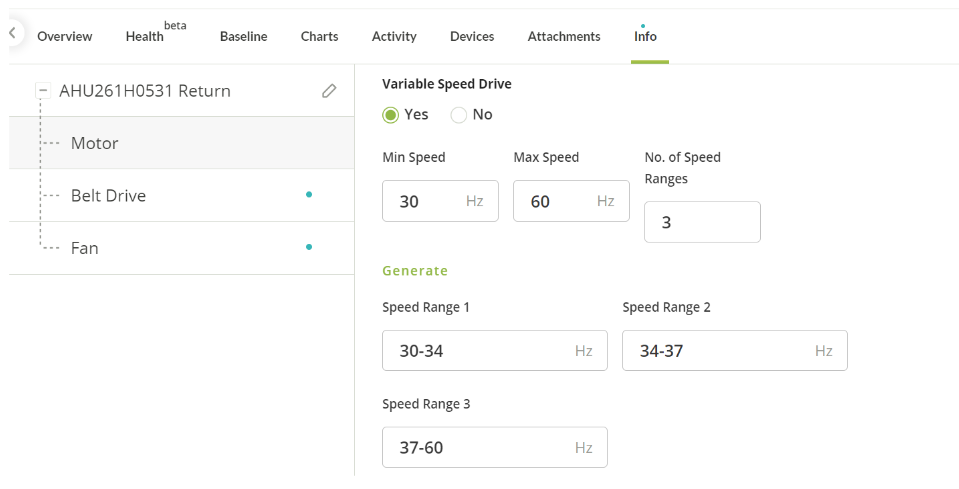Collapse the AHU261H0531 Return tree node
Viewport: 959px width, 489px height.
[43, 90]
